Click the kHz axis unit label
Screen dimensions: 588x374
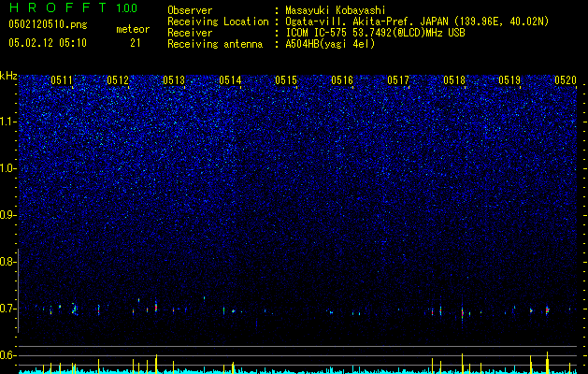pyautogui.click(x=8, y=76)
